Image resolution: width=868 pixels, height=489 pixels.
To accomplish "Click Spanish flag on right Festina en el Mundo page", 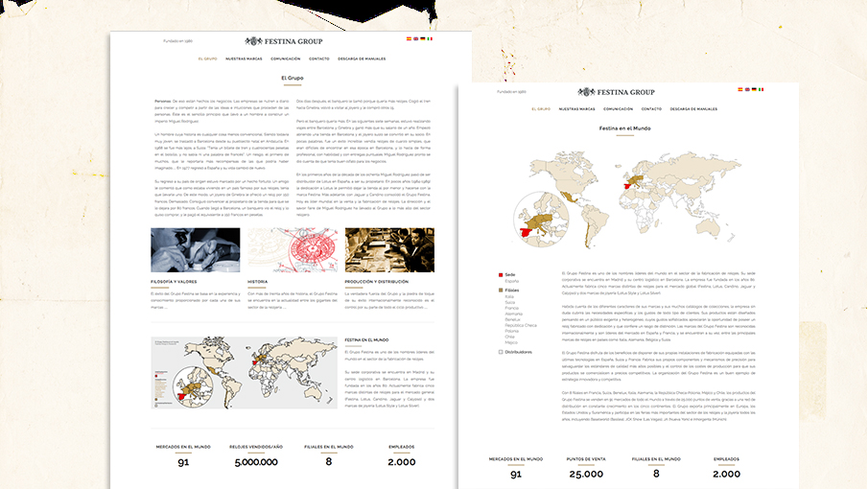I will [x=740, y=89].
